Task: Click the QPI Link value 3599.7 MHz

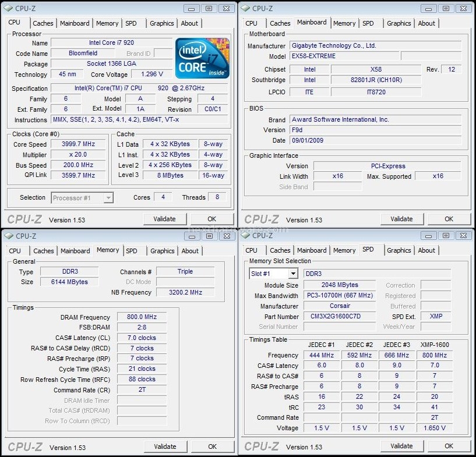Action: click(x=78, y=175)
